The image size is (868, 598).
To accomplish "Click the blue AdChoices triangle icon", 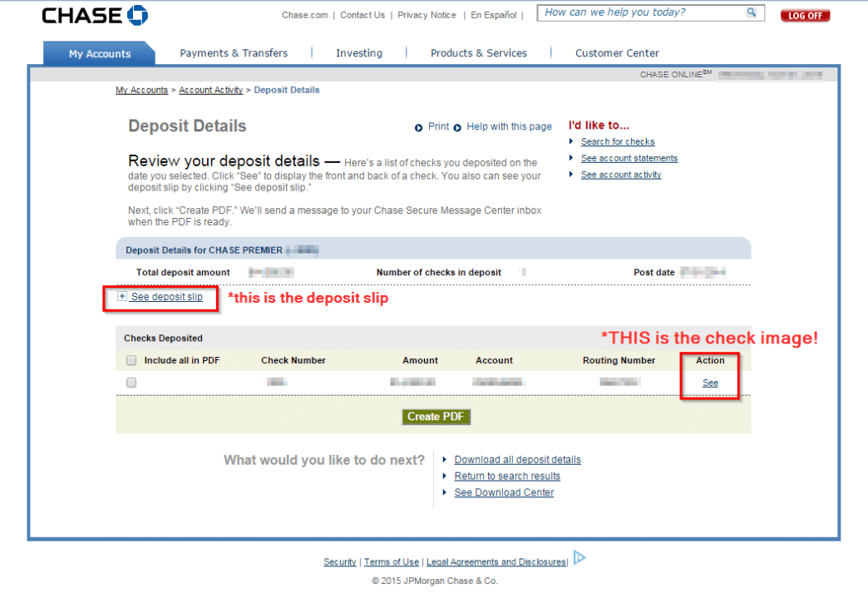I will pyautogui.click(x=579, y=558).
